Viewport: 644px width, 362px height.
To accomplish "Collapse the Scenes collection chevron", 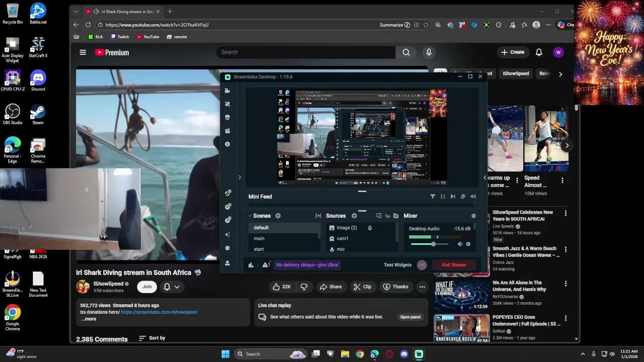I will click(x=250, y=216).
